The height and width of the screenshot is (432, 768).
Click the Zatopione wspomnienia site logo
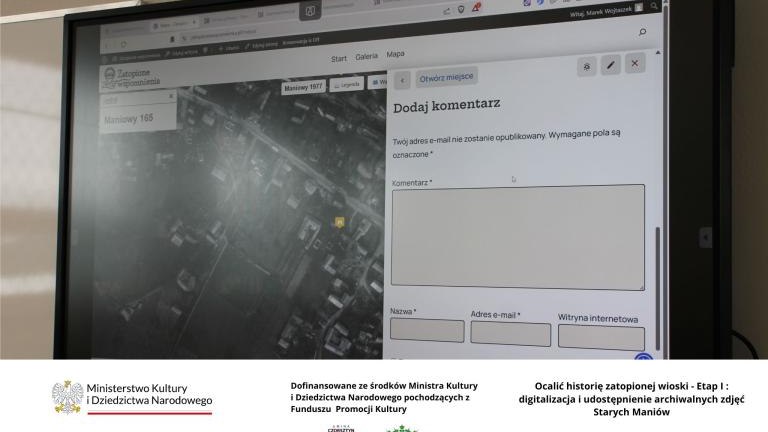131,77
